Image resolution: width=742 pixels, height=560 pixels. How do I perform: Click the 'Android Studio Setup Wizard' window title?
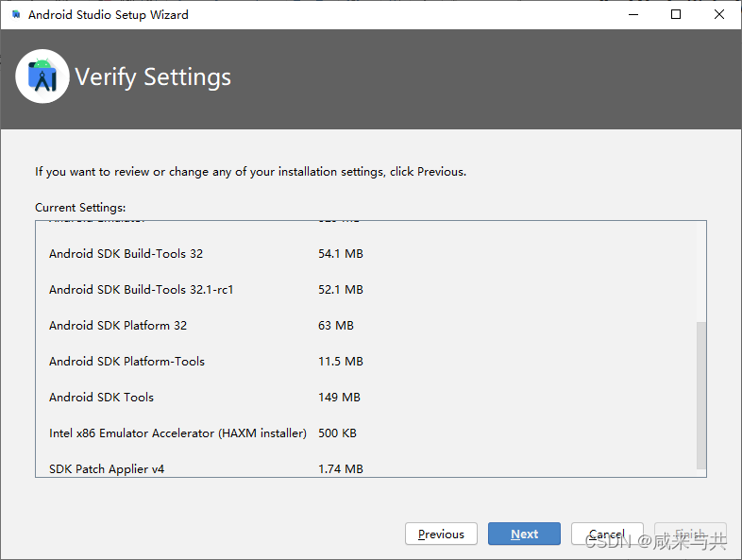tap(108, 15)
